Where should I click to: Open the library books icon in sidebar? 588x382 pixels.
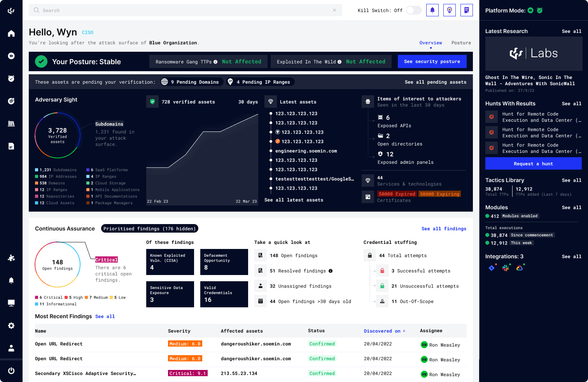click(x=11, y=124)
